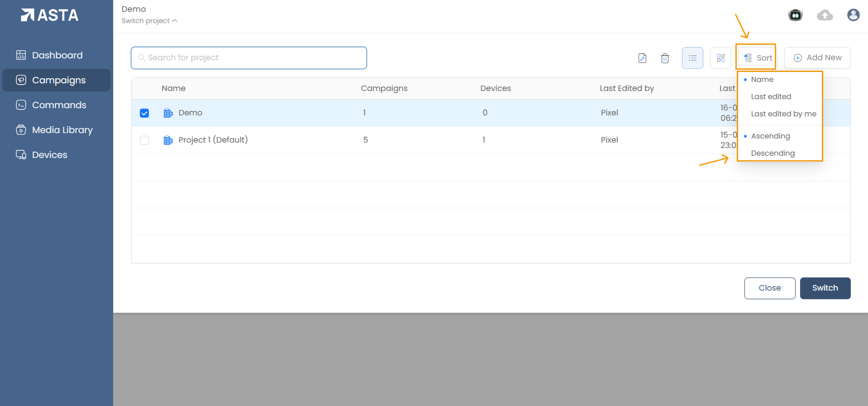Sort projects by Last edited
Image resolution: width=868 pixels, height=406 pixels.
771,96
